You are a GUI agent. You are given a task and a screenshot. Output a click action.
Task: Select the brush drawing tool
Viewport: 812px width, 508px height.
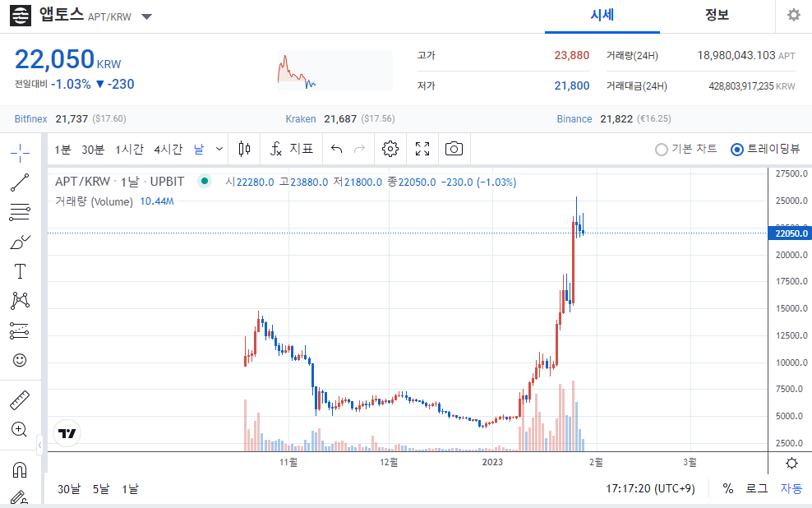point(20,242)
